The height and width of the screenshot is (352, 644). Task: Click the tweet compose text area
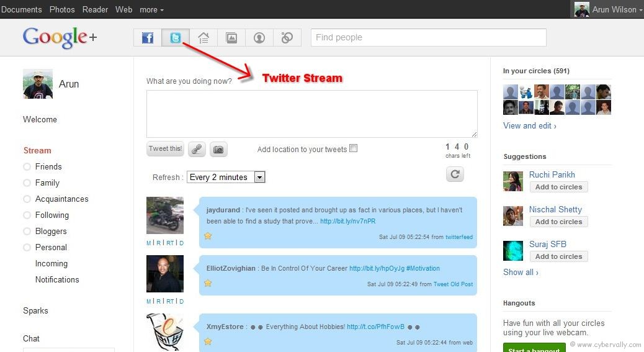point(311,114)
